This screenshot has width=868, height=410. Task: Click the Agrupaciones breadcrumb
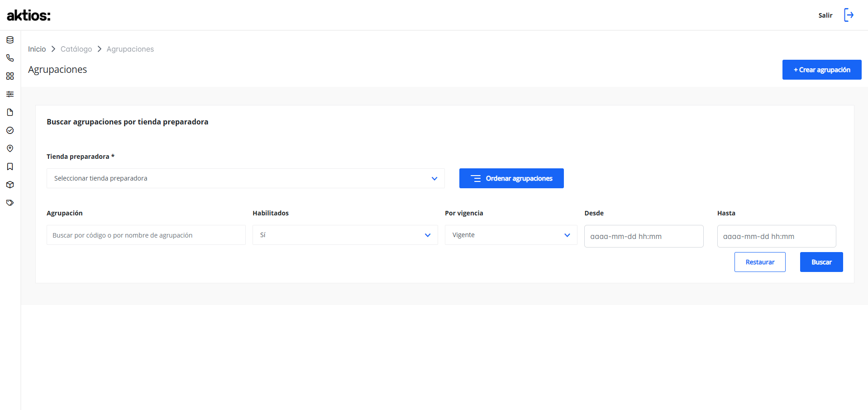point(130,49)
